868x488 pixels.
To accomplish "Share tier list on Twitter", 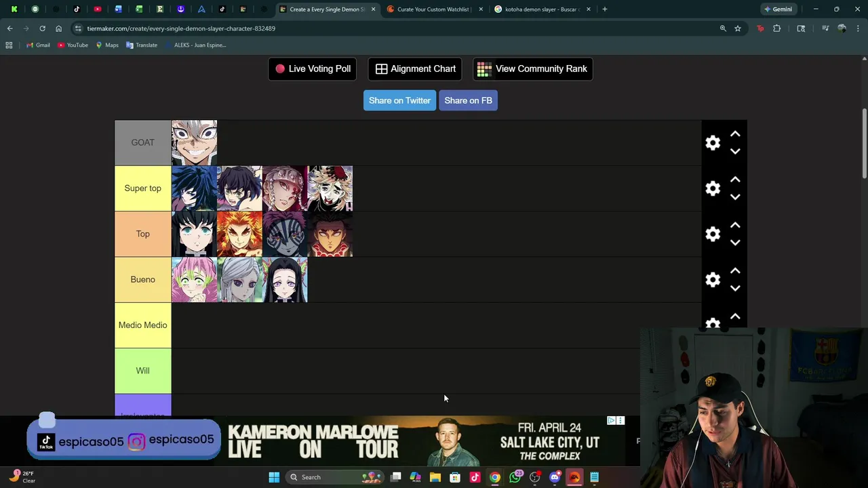I will [x=399, y=100].
